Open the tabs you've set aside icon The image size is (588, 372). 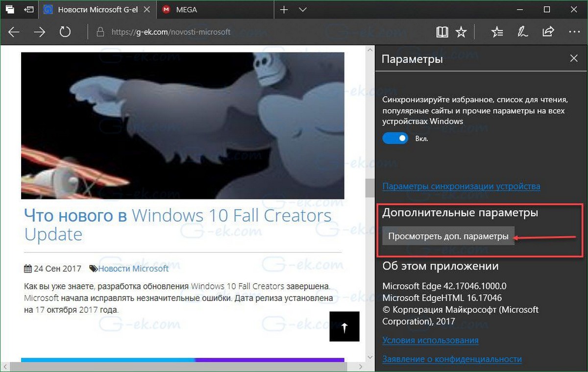(x=10, y=9)
